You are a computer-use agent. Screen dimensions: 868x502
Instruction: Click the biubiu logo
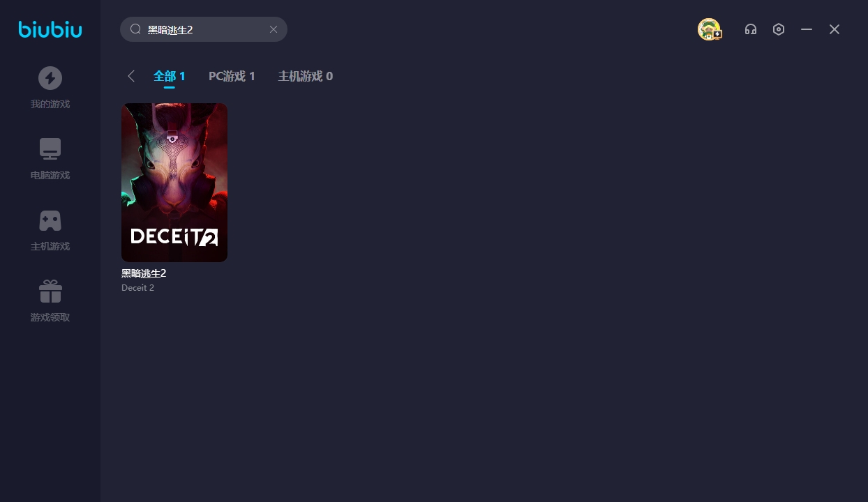point(50,29)
